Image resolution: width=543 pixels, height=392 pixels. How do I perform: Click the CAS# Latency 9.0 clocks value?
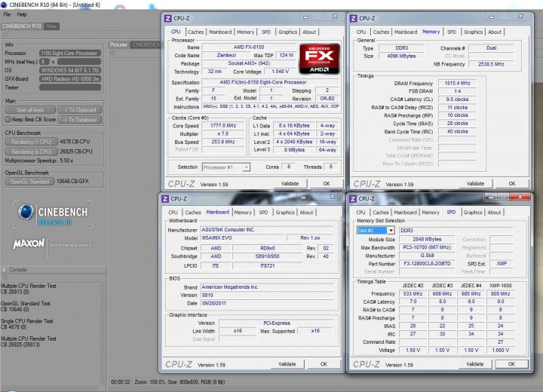coord(457,99)
